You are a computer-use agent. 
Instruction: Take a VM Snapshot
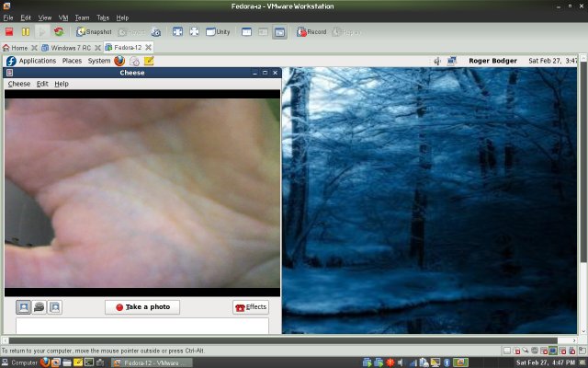(94, 32)
